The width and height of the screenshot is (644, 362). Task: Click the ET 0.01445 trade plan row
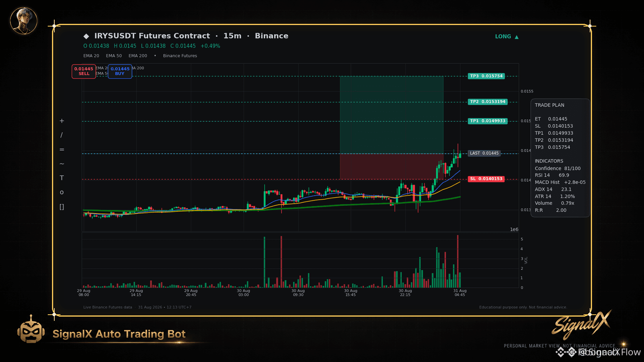tap(551, 119)
